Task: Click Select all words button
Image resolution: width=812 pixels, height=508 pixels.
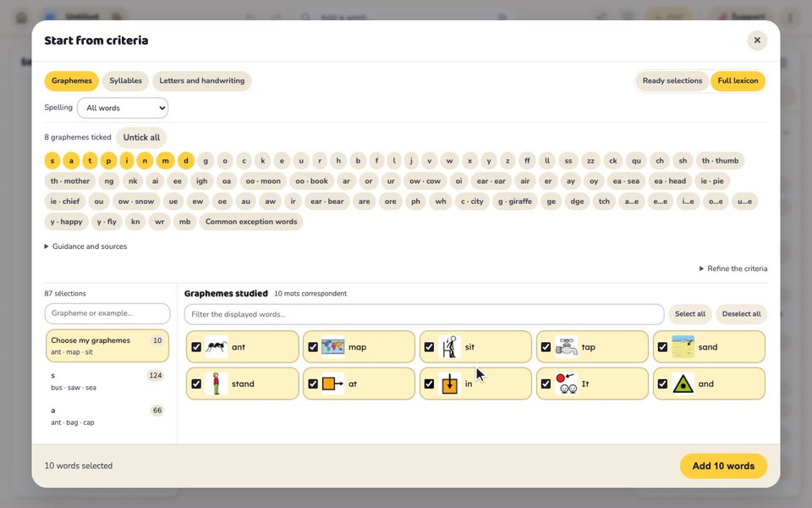Action: pyautogui.click(x=690, y=314)
